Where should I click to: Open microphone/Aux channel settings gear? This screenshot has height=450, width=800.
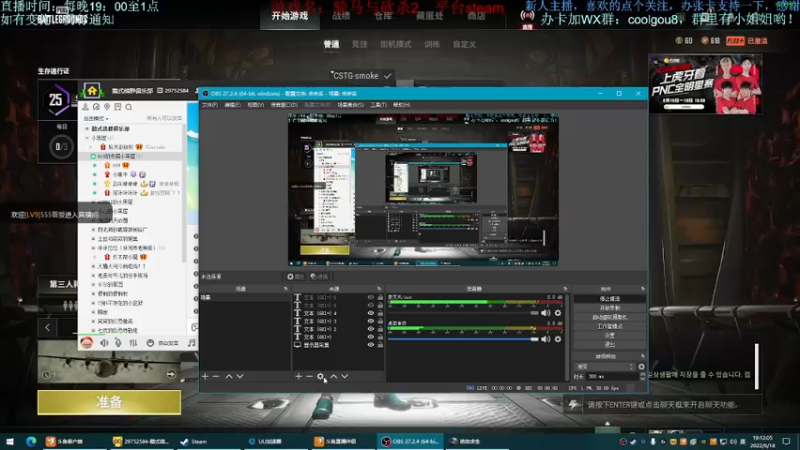(x=558, y=313)
